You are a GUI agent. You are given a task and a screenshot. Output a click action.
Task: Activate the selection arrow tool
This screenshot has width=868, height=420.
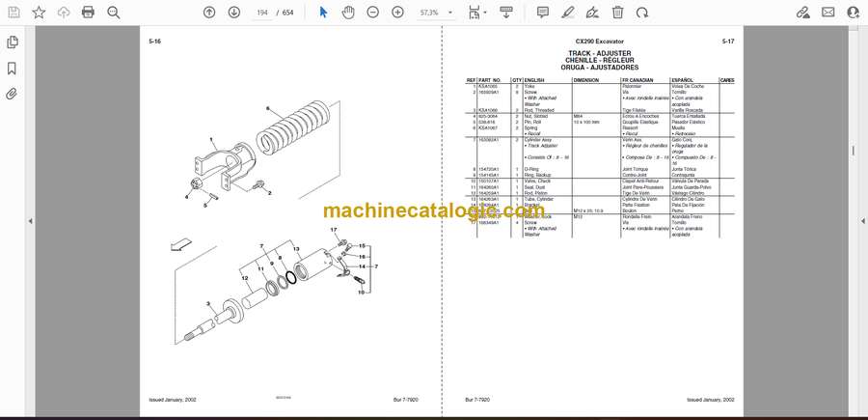click(x=323, y=13)
